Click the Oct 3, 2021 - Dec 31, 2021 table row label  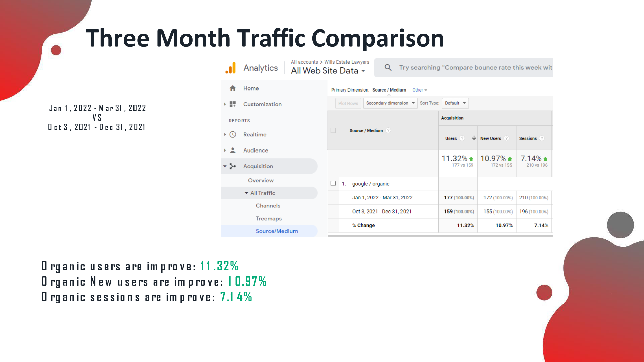pyautogui.click(x=381, y=212)
